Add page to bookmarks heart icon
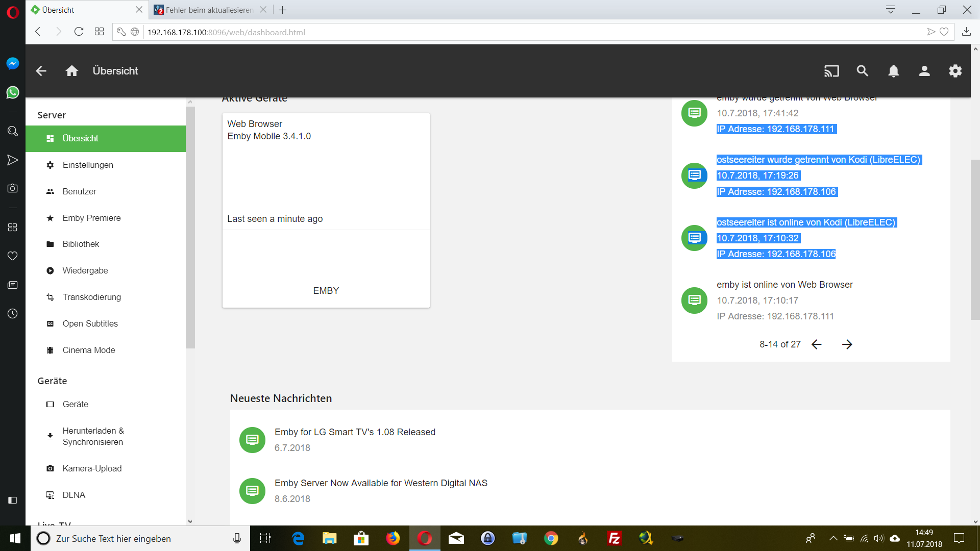980x551 pixels. tap(944, 32)
